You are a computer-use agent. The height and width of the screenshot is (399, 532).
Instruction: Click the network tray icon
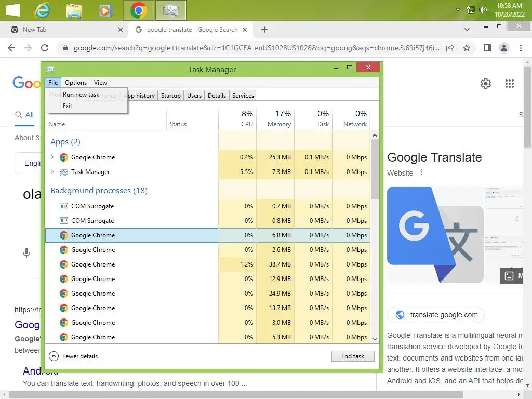click(471, 10)
